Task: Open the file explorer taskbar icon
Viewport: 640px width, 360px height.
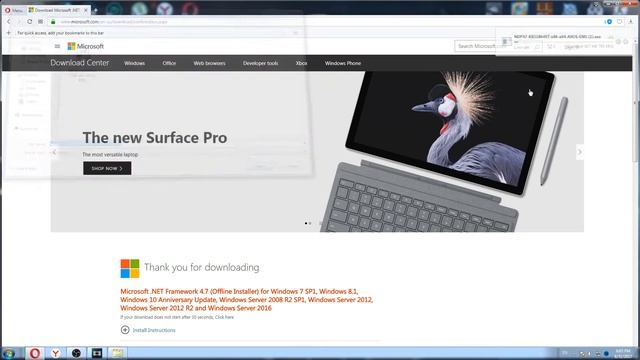Action: [x=117, y=353]
